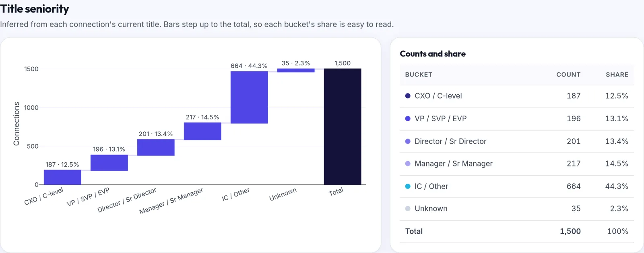
Task: Select the 'CXO / C-level' table row label
Action: 438,96
